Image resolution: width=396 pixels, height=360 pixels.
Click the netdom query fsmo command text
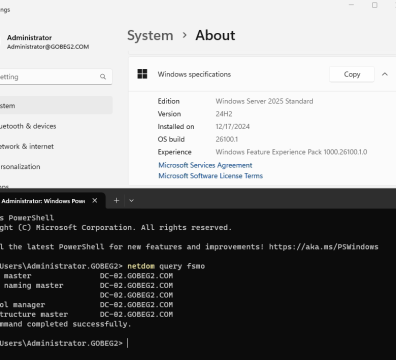pos(166,266)
